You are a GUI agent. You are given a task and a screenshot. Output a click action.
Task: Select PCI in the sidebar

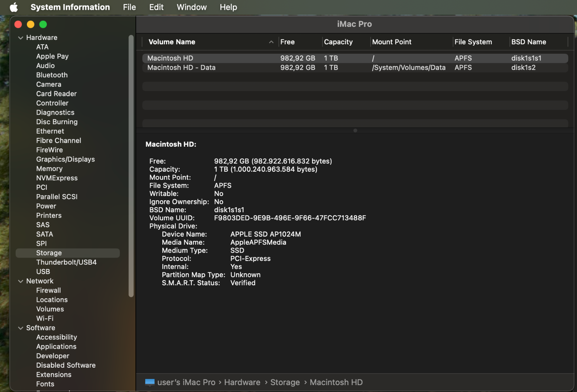(42, 188)
